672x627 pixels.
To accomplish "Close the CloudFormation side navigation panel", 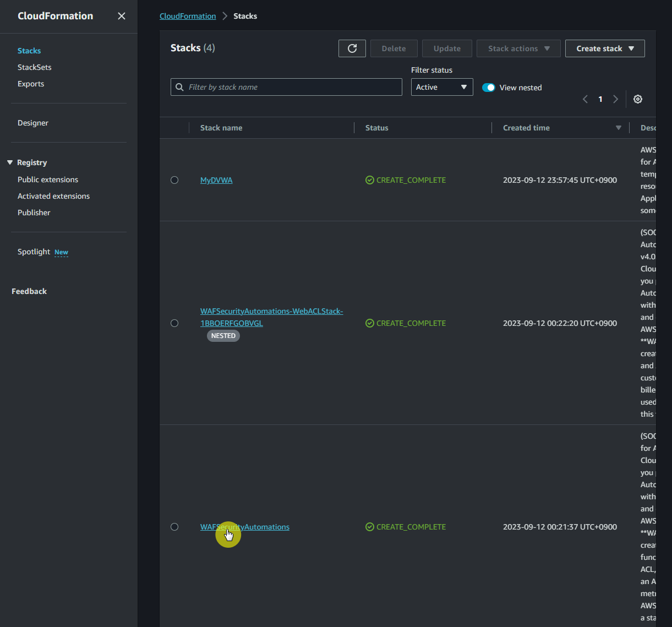I will (x=122, y=16).
